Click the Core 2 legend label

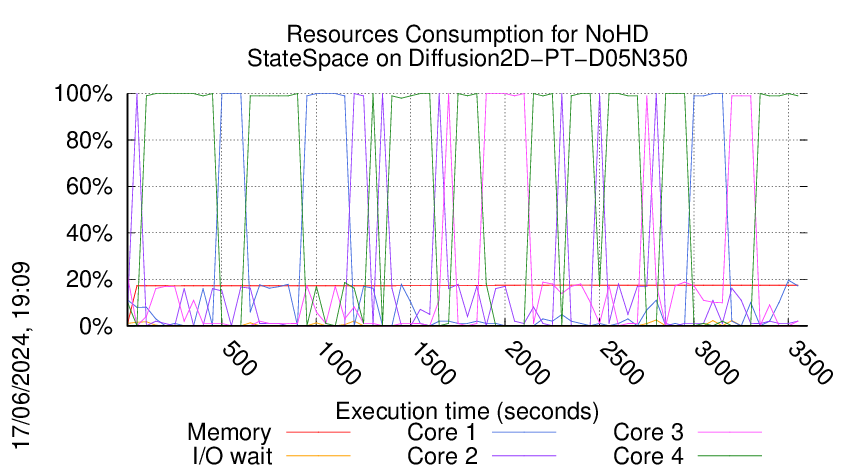[x=442, y=456]
